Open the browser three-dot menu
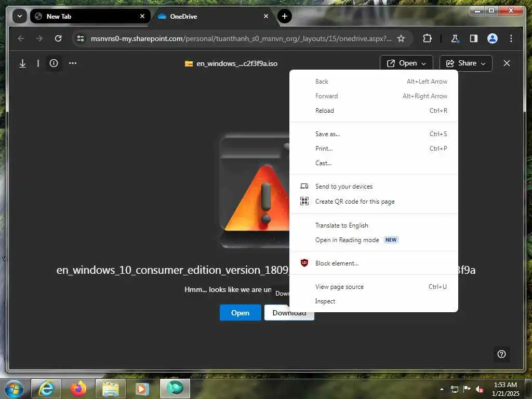This screenshot has width=532, height=399. pyautogui.click(x=511, y=38)
